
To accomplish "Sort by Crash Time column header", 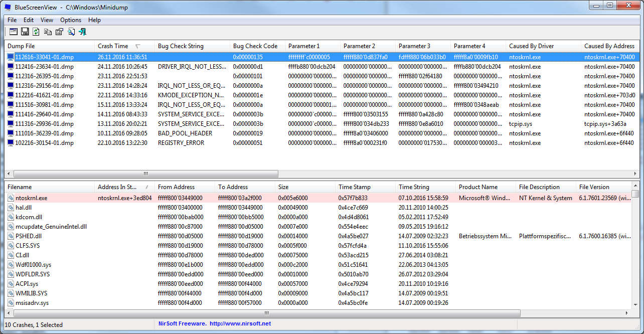I will coord(125,46).
